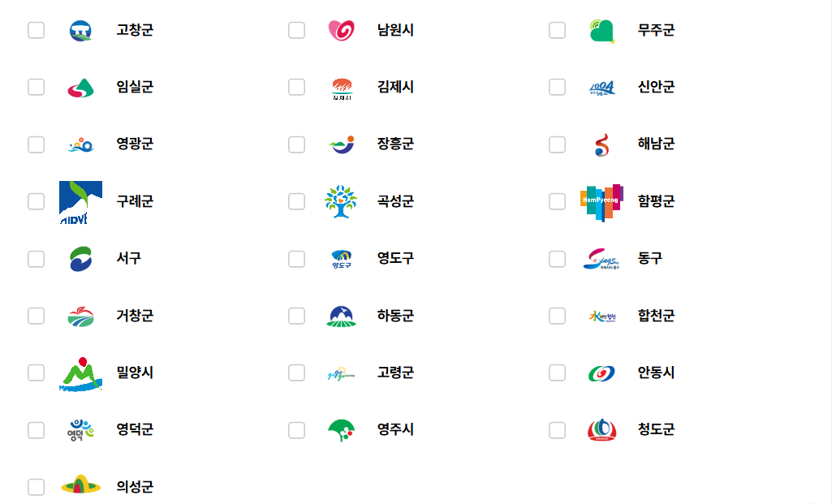
Task: Select the 신안군 checkbox
Action: [x=558, y=87]
